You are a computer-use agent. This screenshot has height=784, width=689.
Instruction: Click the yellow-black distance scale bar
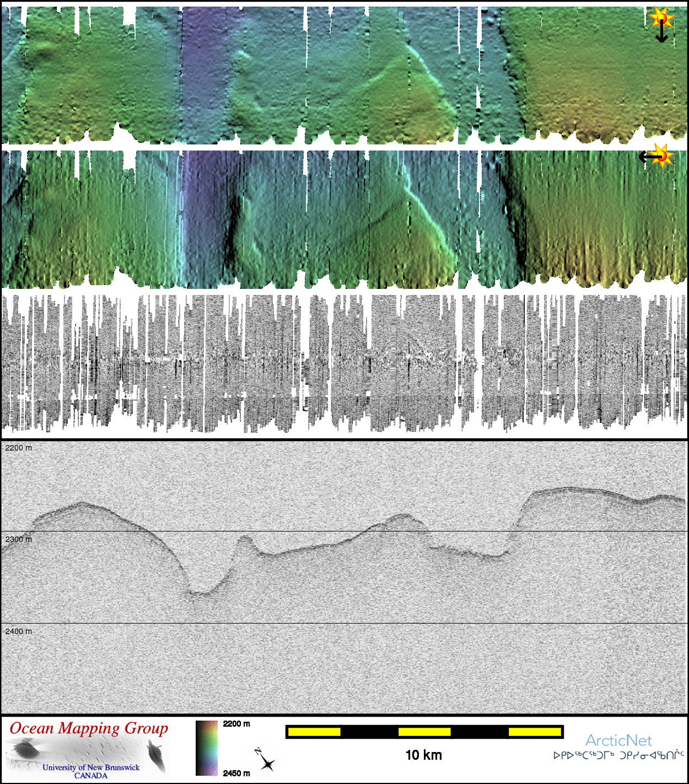click(424, 732)
